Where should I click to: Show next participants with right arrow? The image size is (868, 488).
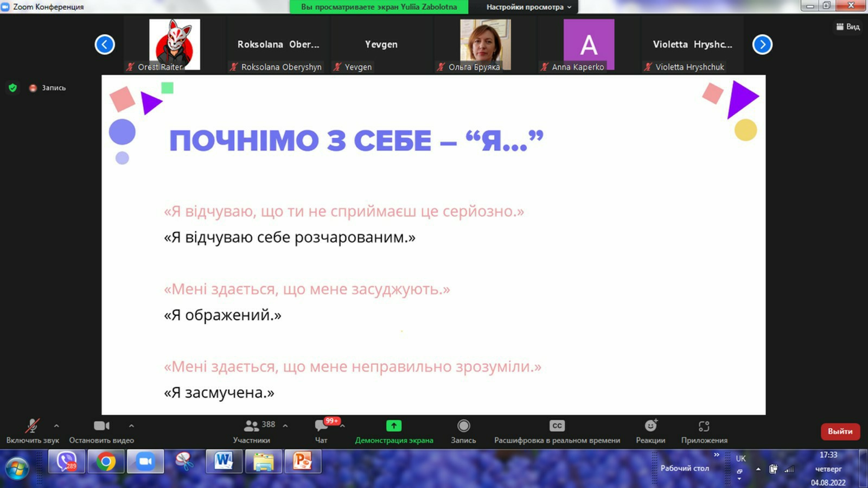(x=762, y=45)
